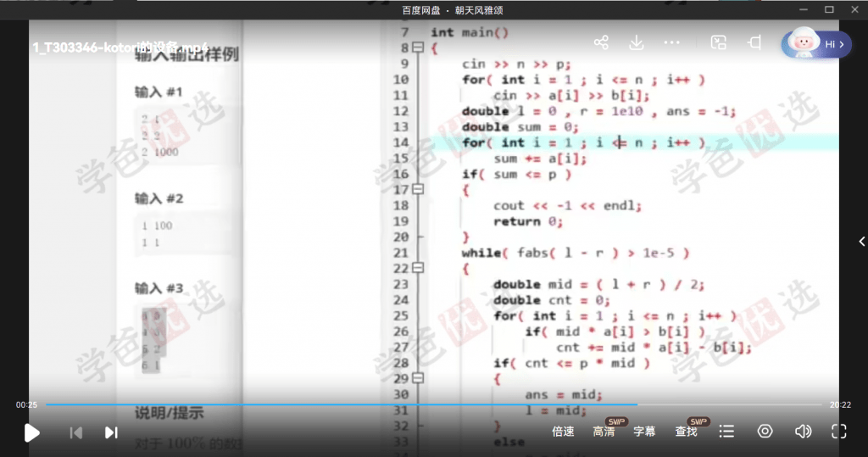Click the line 'if( sum <= p )'

pos(516,175)
